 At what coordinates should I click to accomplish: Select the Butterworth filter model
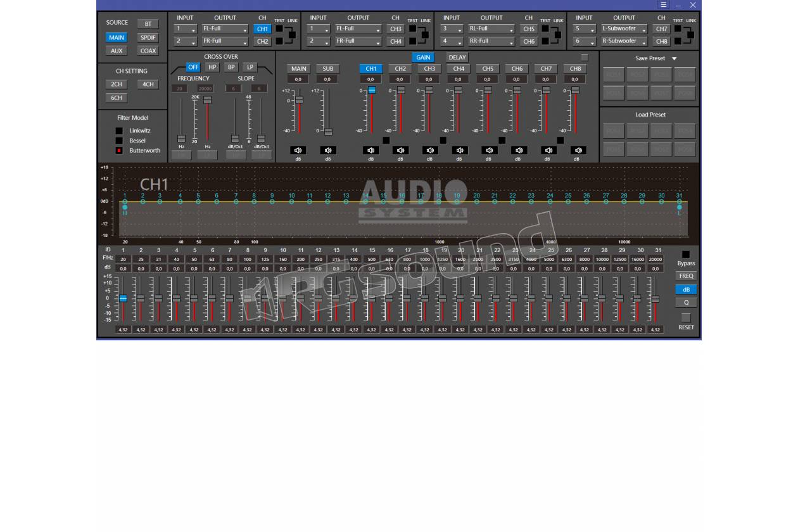pyautogui.click(x=119, y=151)
